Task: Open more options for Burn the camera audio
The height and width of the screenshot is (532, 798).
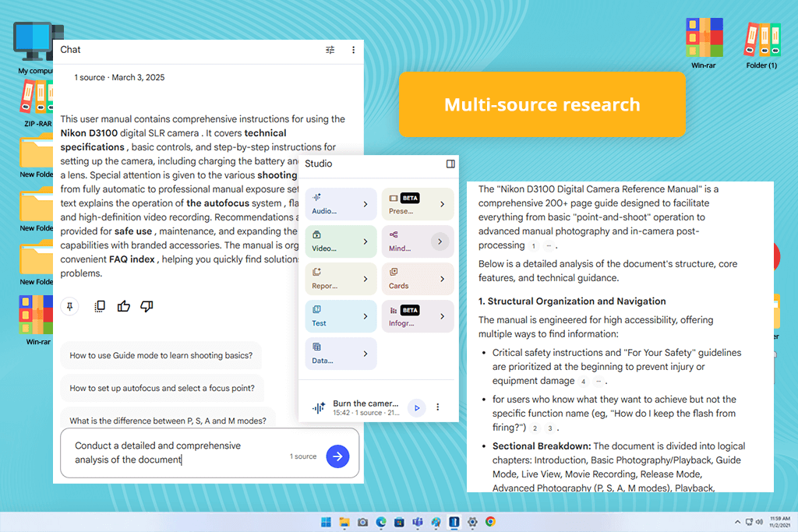Action: (x=438, y=407)
